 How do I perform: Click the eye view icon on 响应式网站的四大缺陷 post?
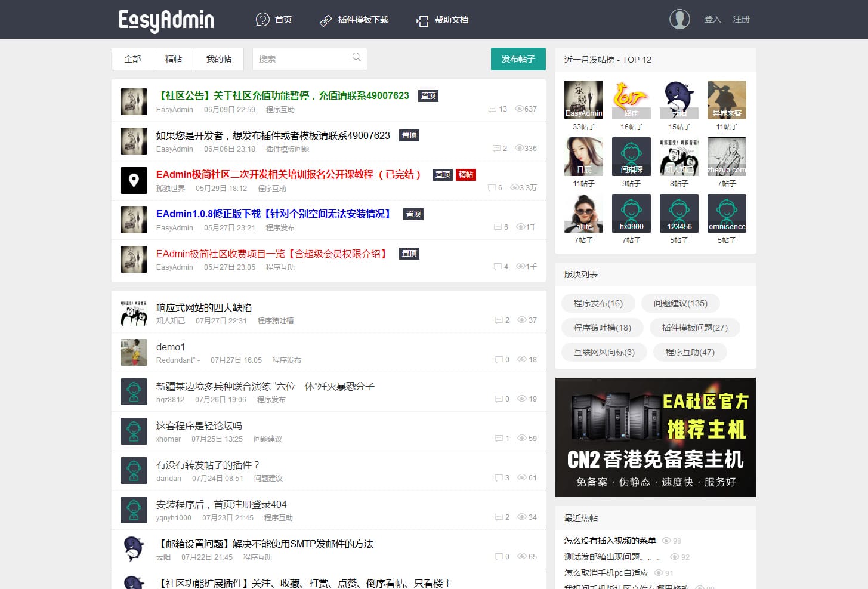point(521,320)
